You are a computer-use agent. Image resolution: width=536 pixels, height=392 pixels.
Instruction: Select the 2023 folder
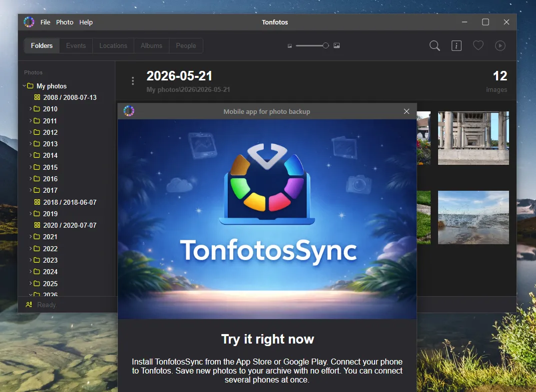[46, 260]
